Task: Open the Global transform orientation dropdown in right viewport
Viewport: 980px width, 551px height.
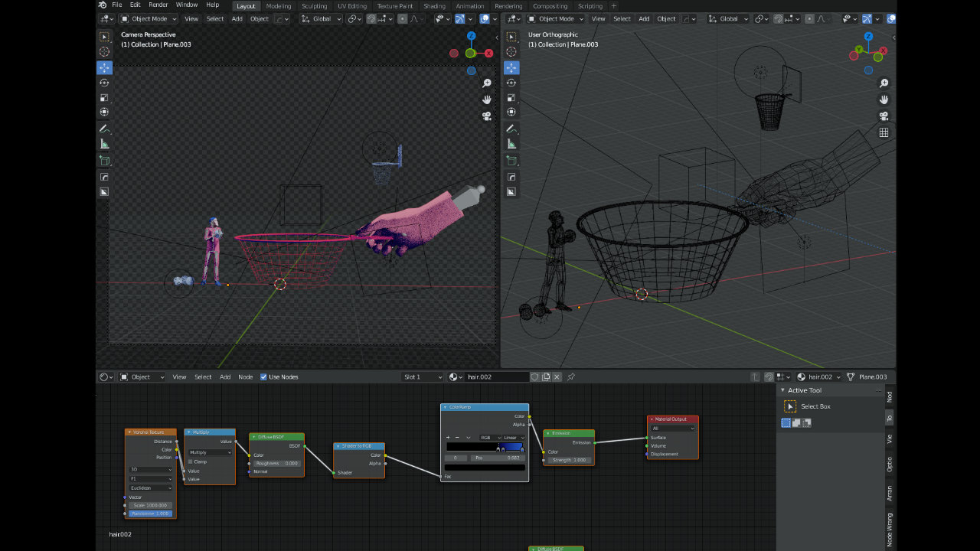Action: tap(729, 18)
